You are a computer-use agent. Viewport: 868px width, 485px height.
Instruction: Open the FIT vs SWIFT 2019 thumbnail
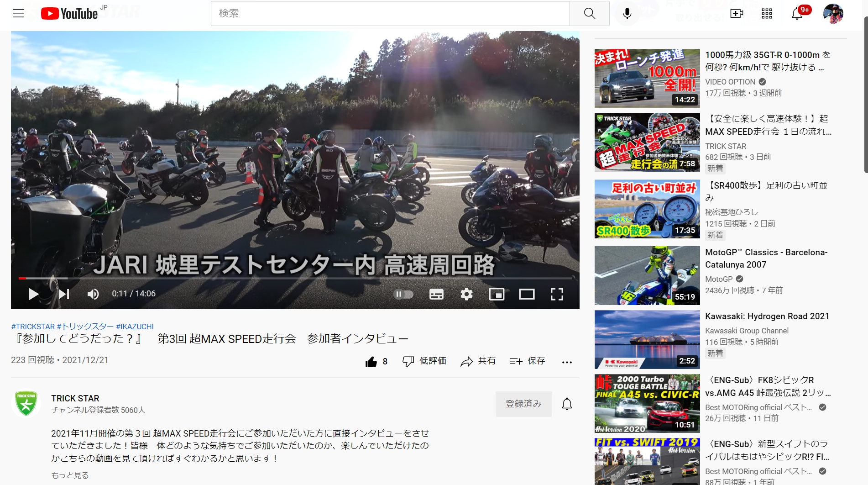pyautogui.click(x=647, y=461)
